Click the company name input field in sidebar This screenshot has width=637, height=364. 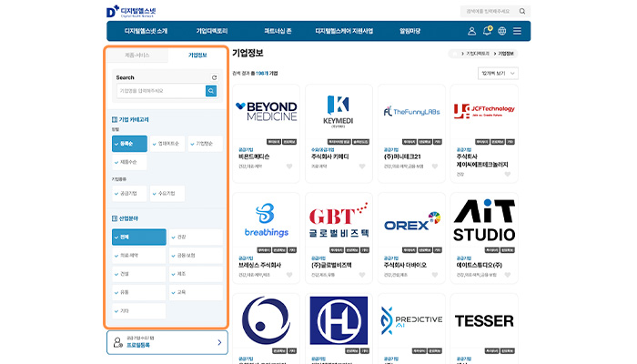(161, 91)
